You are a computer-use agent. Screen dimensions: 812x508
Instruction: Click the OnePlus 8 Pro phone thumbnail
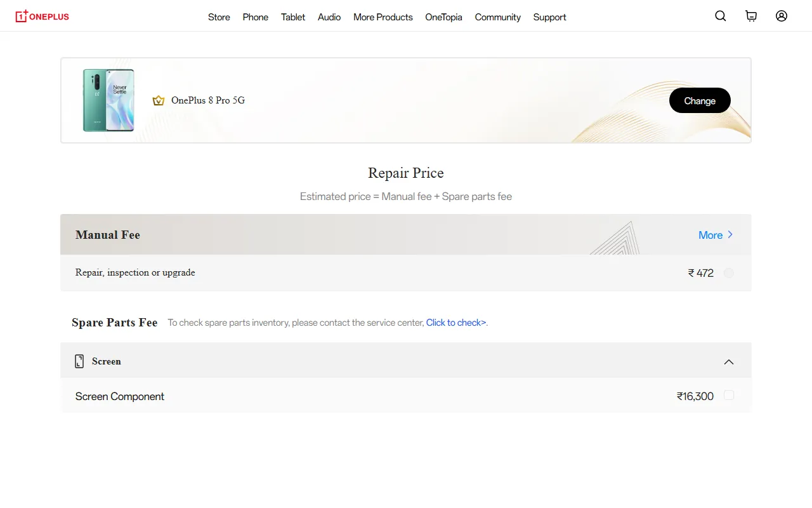coord(108,100)
